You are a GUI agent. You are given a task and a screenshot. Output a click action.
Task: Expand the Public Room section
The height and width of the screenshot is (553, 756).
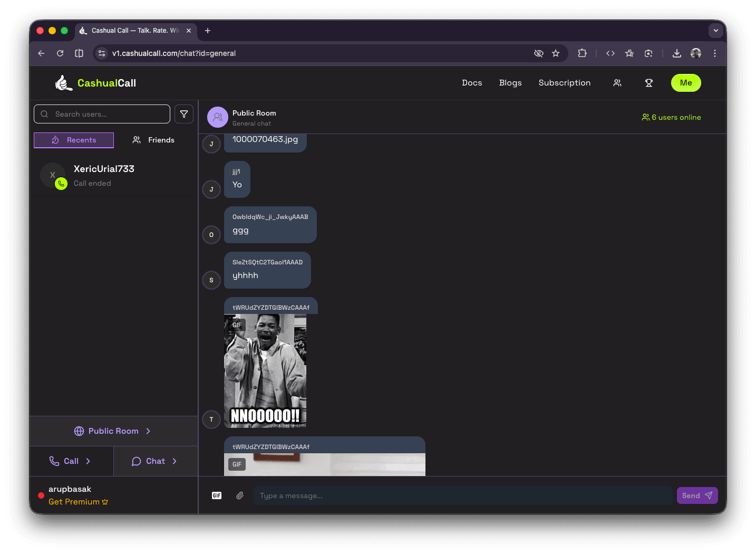tap(113, 431)
